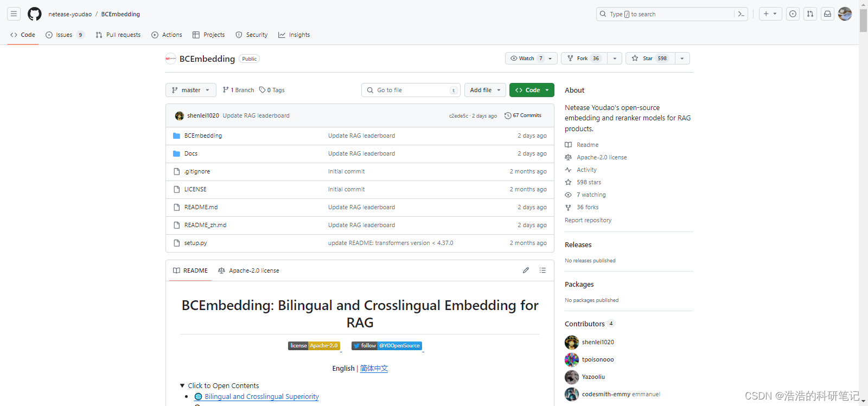Edit the README with pencil icon
The height and width of the screenshot is (406, 868).
coord(526,270)
